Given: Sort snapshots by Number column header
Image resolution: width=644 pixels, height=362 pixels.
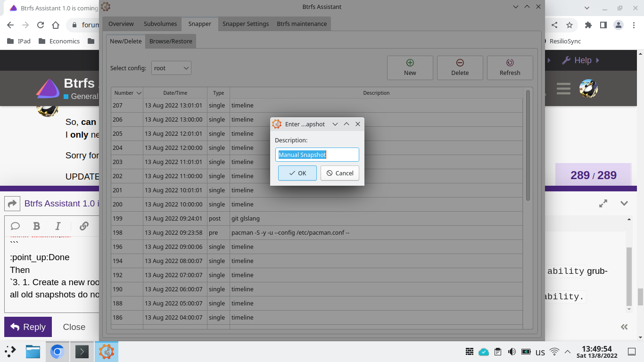Looking at the screenshot, I should (x=127, y=93).
